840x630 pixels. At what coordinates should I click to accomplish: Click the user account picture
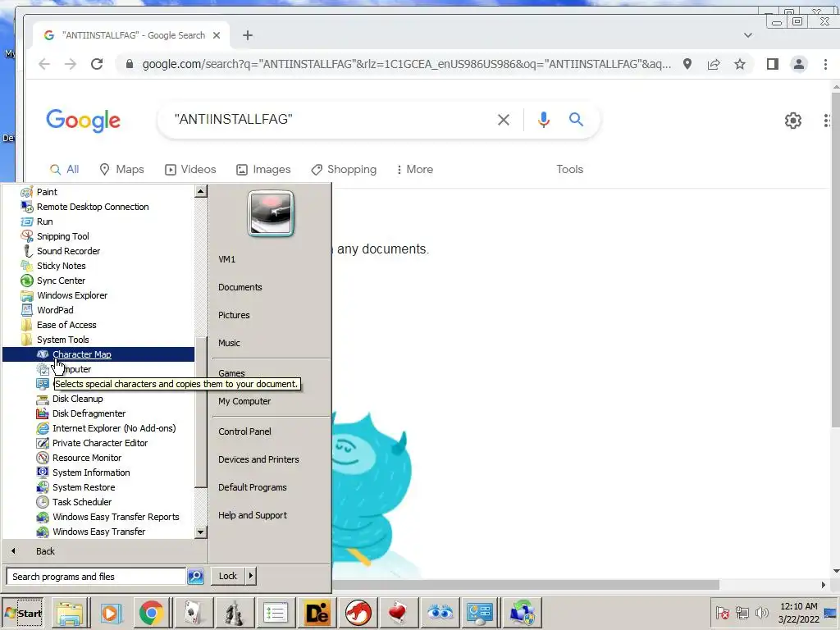[271, 213]
